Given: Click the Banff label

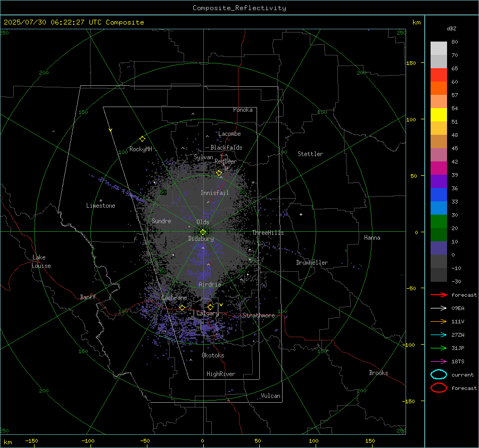Looking at the screenshot, I should [88, 297].
